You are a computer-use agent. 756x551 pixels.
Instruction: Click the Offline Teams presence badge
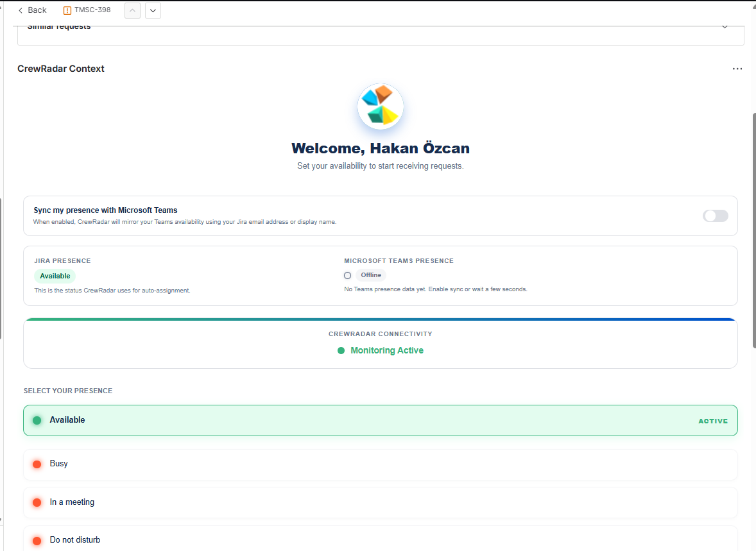371,275
